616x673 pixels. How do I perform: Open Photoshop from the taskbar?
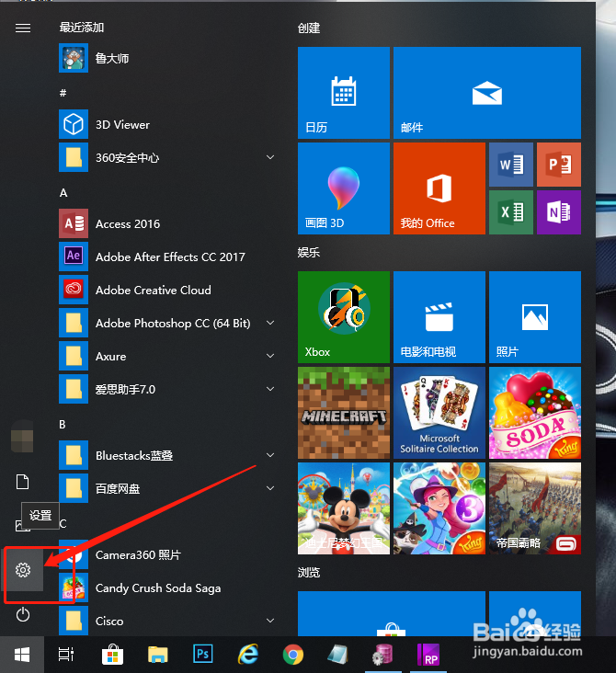pos(202,655)
